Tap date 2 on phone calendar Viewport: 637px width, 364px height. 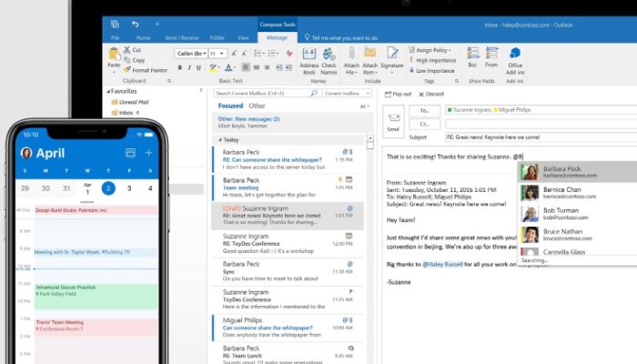[x=108, y=188]
